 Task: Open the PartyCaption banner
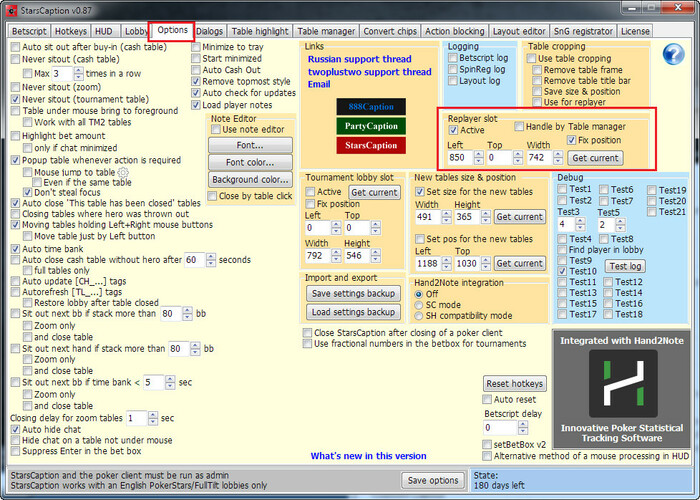(x=371, y=126)
